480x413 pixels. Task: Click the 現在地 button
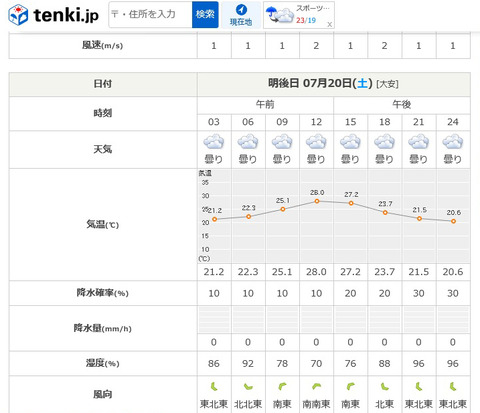pyautogui.click(x=241, y=15)
